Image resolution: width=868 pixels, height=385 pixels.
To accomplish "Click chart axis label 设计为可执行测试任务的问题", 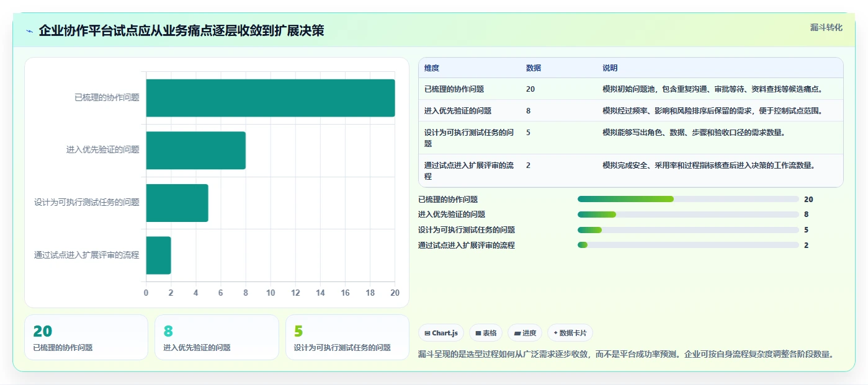I will coord(87,203).
